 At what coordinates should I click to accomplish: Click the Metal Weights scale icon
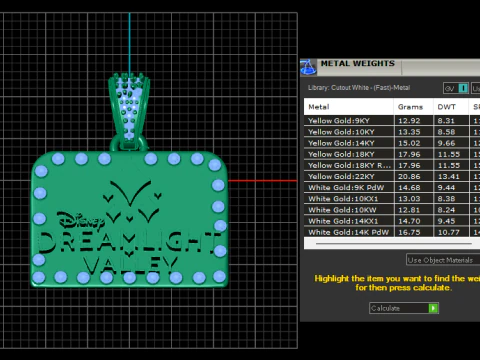click(x=308, y=67)
